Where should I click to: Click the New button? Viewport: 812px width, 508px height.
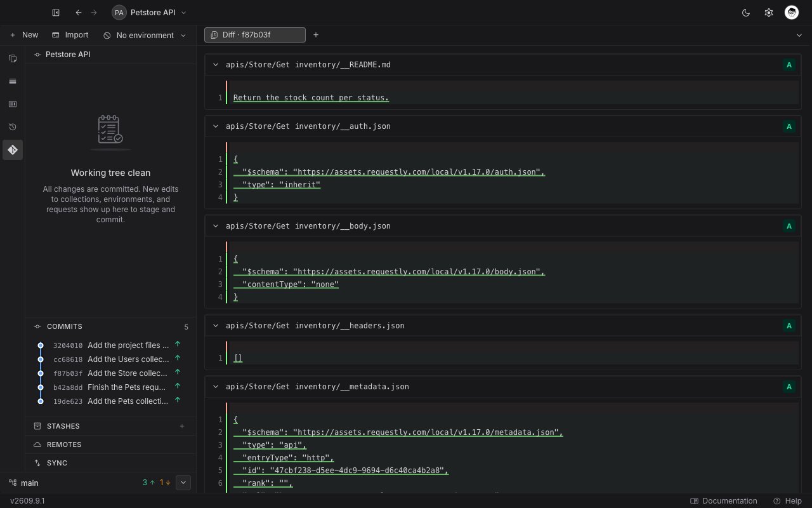point(24,35)
